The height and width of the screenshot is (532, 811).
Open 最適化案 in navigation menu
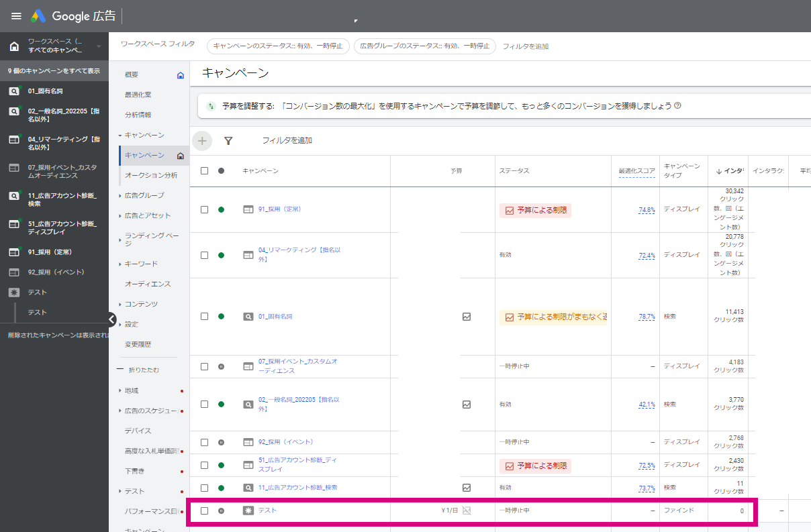[138, 95]
